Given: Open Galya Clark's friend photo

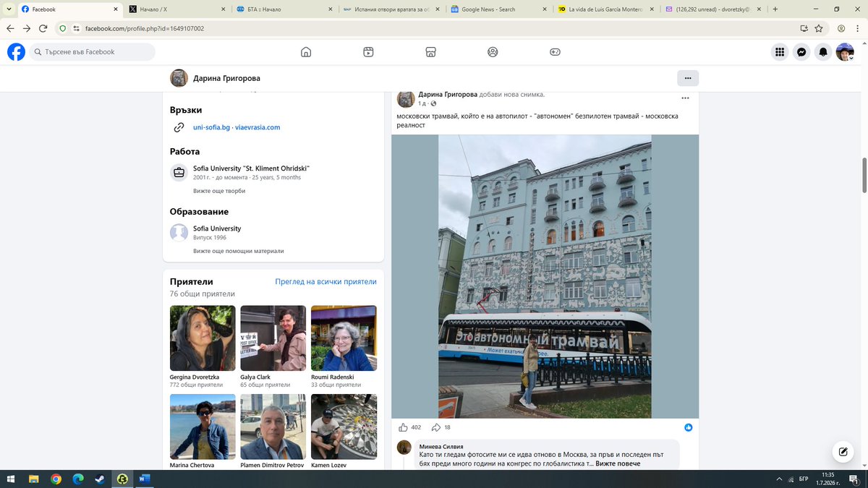Looking at the screenshot, I should pyautogui.click(x=273, y=338).
